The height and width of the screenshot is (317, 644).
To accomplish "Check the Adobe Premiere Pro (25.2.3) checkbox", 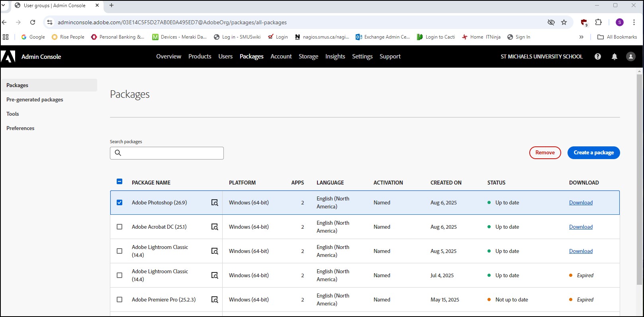I will (119, 299).
